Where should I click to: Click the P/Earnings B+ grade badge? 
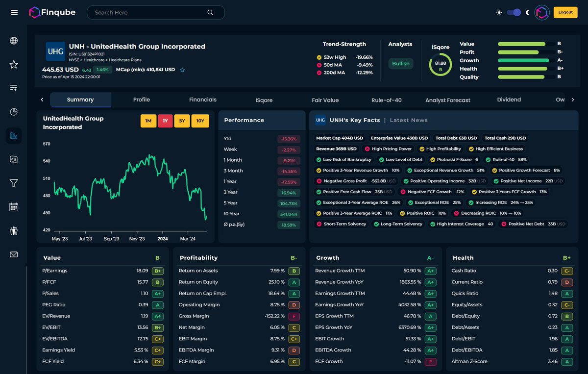click(x=158, y=271)
